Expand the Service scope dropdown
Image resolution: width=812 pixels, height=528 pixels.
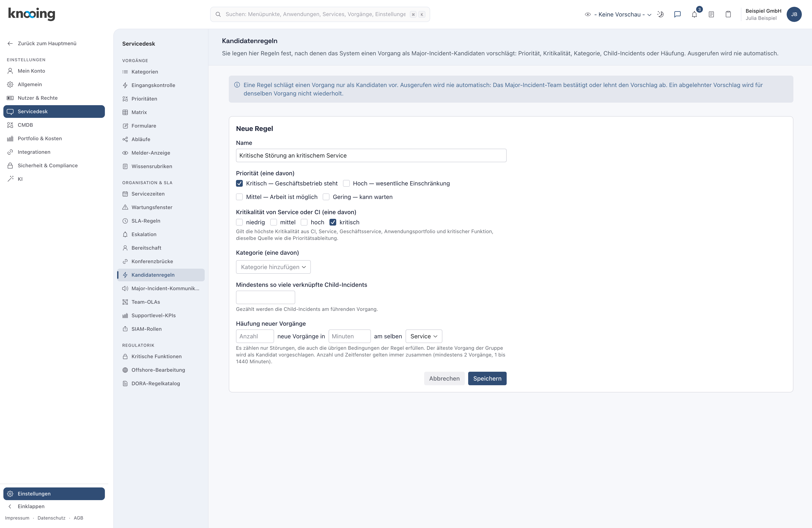(x=424, y=336)
